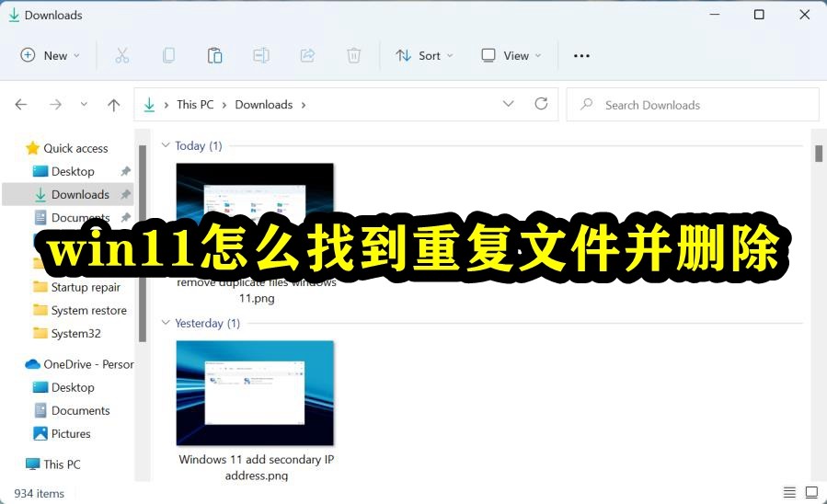Click the Share icon in toolbar
The image size is (827, 504).
[x=307, y=55]
